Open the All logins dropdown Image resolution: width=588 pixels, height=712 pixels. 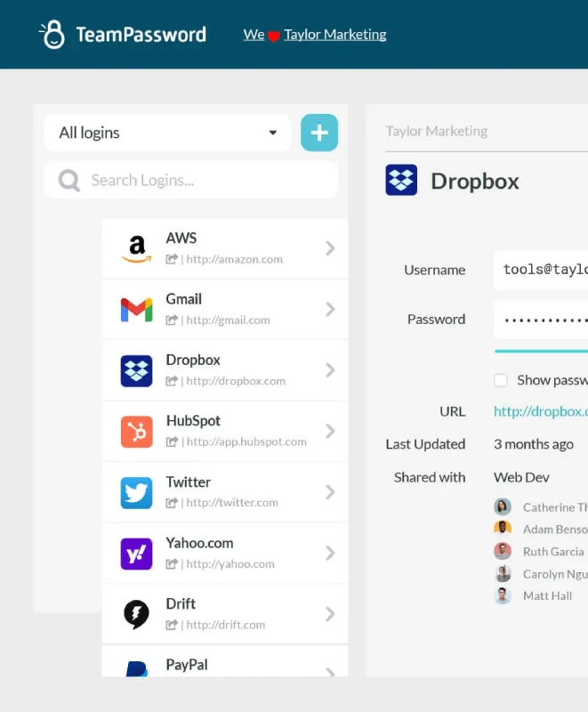tap(167, 133)
